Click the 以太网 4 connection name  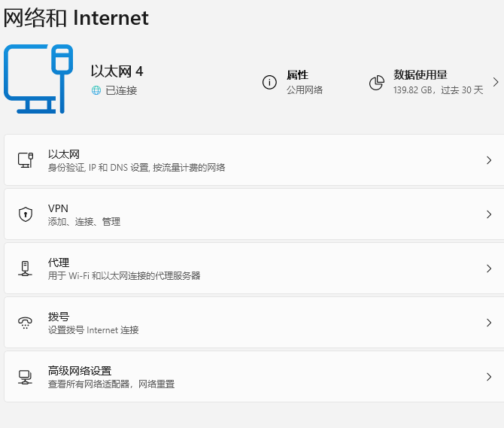[117, 71]
